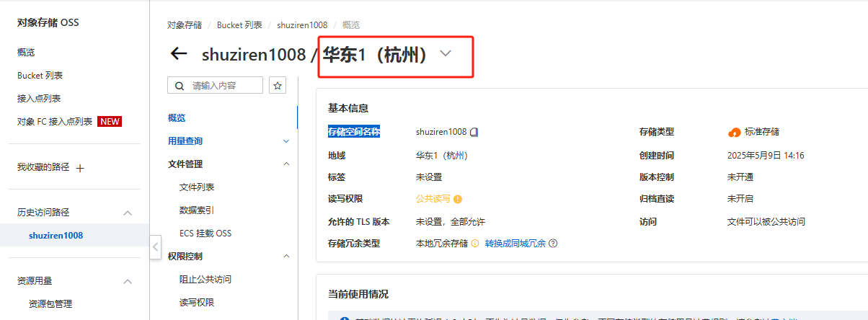Open 对象 FC 接入点列表
Screen dimensions: 868x320
pos(55,122)
